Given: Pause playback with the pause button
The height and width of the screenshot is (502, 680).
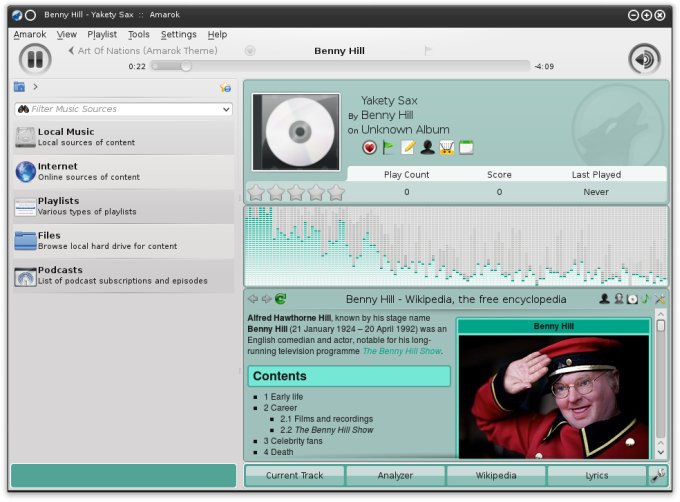Looking at the screenshot, I should point(35,59).
